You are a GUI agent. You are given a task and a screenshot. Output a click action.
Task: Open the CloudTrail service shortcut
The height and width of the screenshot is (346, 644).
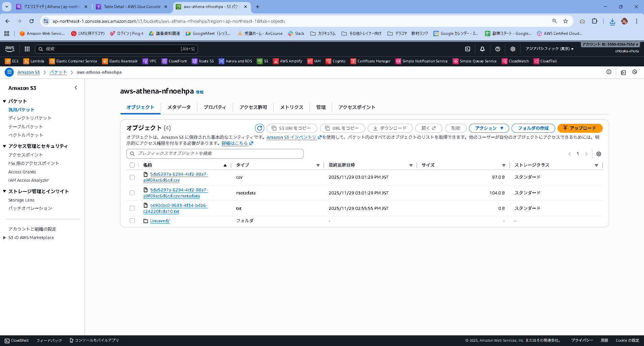[x=545, y=61]
